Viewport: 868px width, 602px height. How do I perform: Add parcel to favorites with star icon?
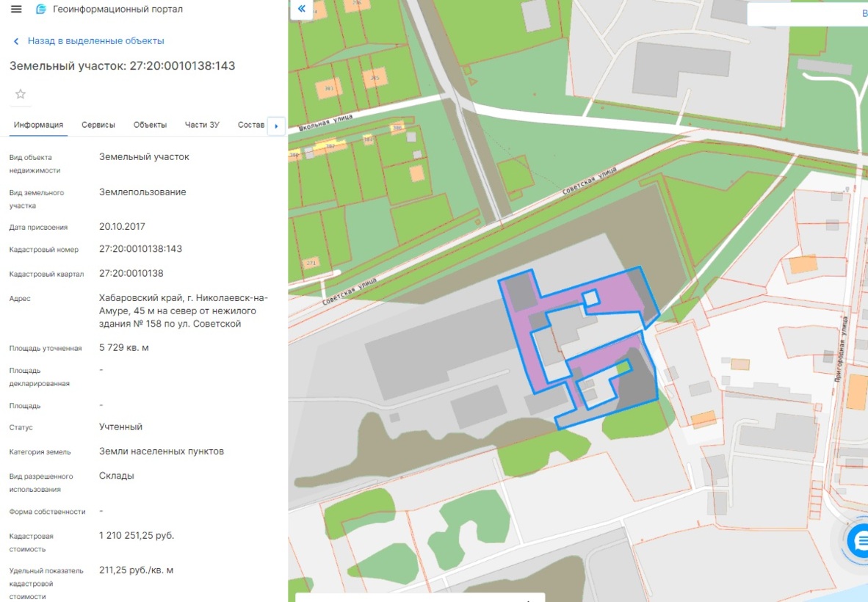coord(21,94)
